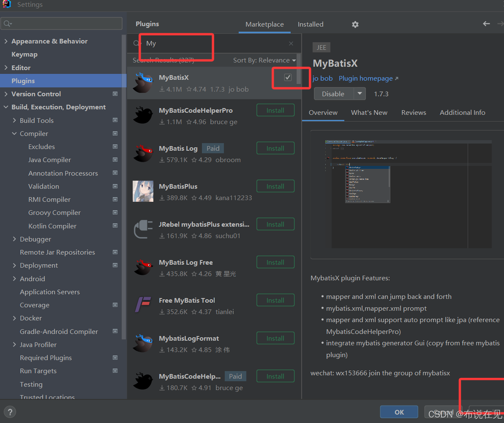Click project-level icon next to Java Compiler
The width and height of the screenshot is (504, 423).
pyautogui.click(x=115, y=160)
